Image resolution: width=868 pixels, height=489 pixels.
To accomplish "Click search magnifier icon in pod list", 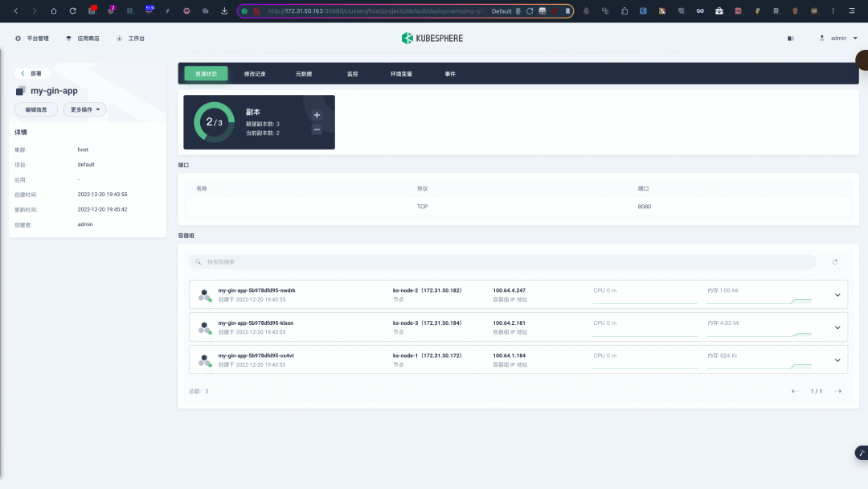I will (199, 262).
